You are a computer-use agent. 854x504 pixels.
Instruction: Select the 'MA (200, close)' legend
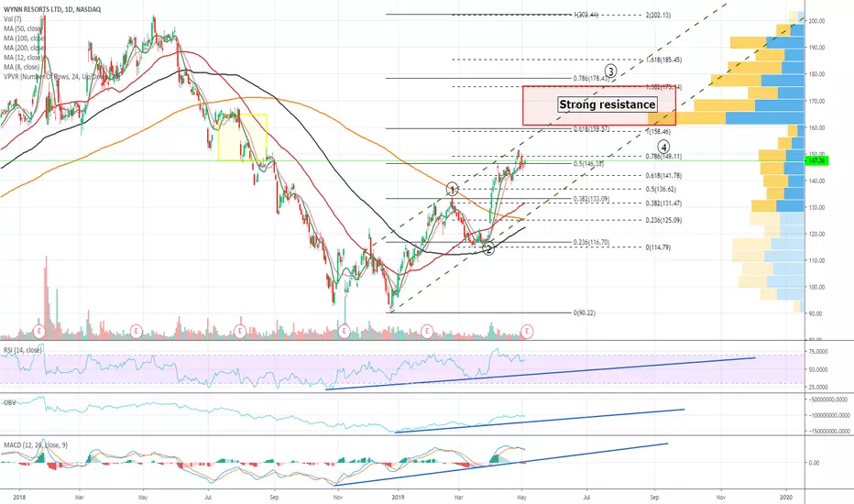[24, 48]
